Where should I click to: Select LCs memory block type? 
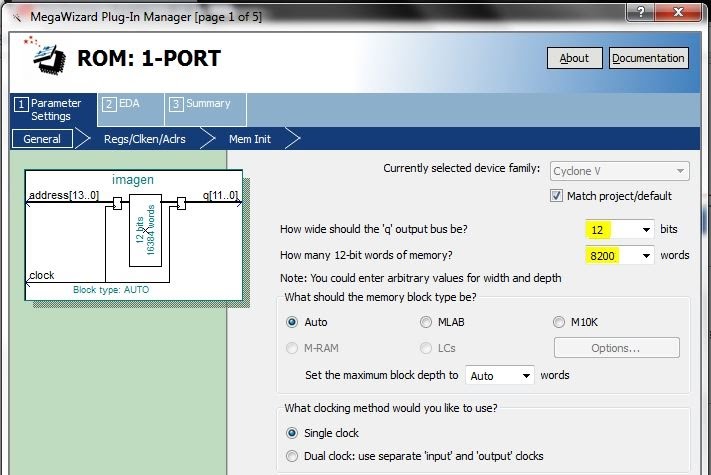(425, 348)
